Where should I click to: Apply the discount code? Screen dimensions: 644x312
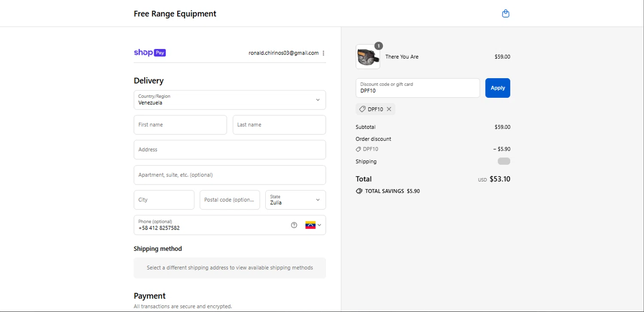coord(498,88)
